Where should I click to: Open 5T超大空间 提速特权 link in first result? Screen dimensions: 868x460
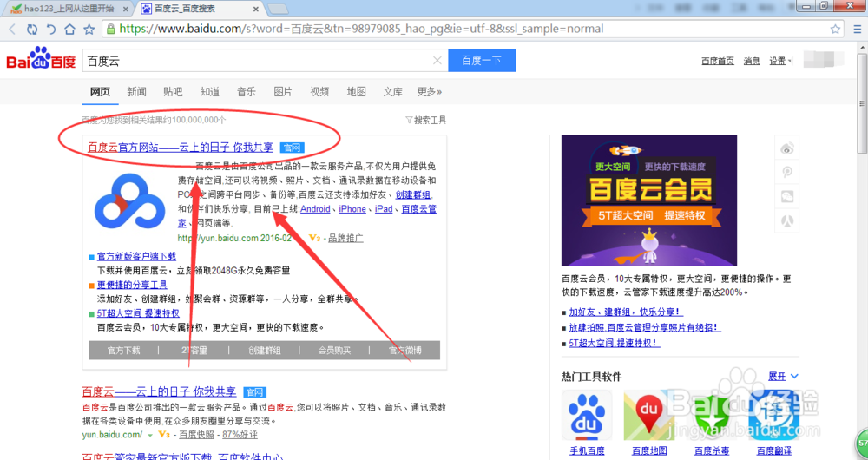tap(138, 313)
